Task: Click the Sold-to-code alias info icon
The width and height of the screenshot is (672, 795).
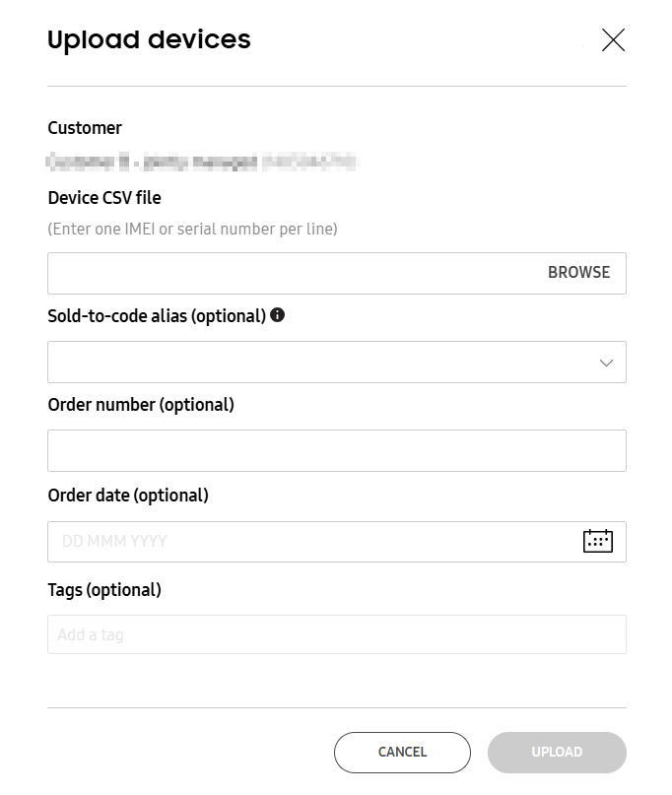Action: pyautogui.click(x=278, y=315)
